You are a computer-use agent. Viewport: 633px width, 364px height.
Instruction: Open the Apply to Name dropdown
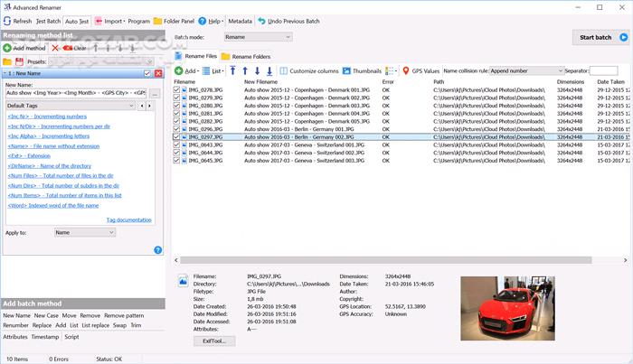click(x=85, y=233)
